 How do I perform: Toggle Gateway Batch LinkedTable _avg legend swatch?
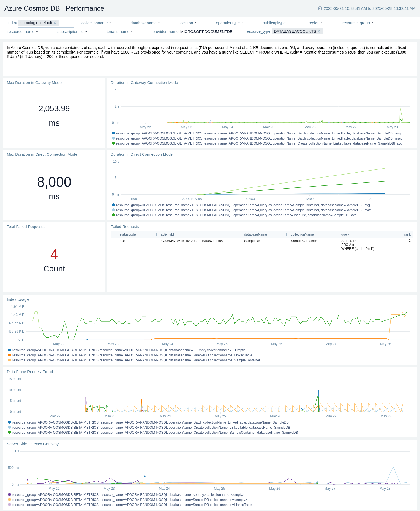coord(113,133)
